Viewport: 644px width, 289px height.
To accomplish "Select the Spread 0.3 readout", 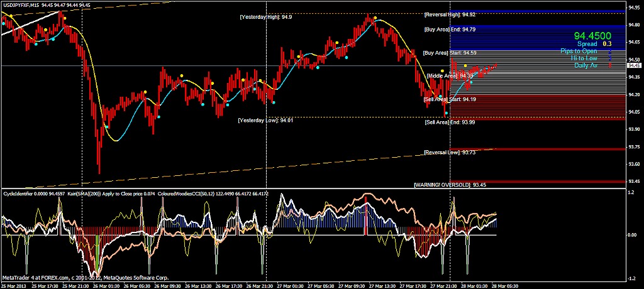I will (594, 44).
